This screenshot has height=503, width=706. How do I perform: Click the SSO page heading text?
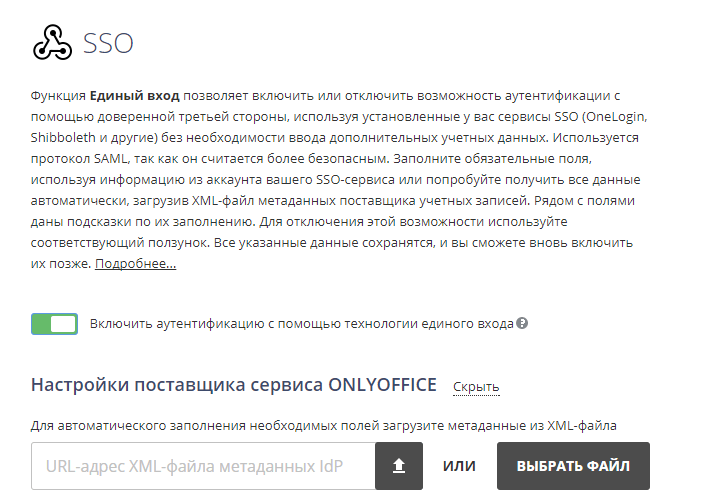108,43
